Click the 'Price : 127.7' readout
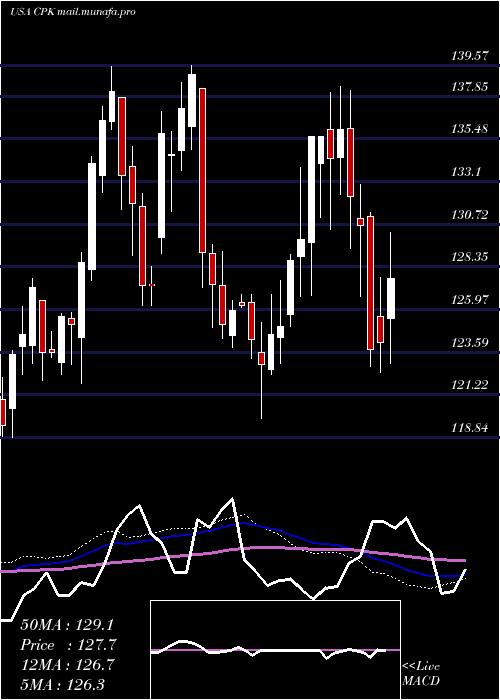Viewport: 500px width, 700px height. 69,645
